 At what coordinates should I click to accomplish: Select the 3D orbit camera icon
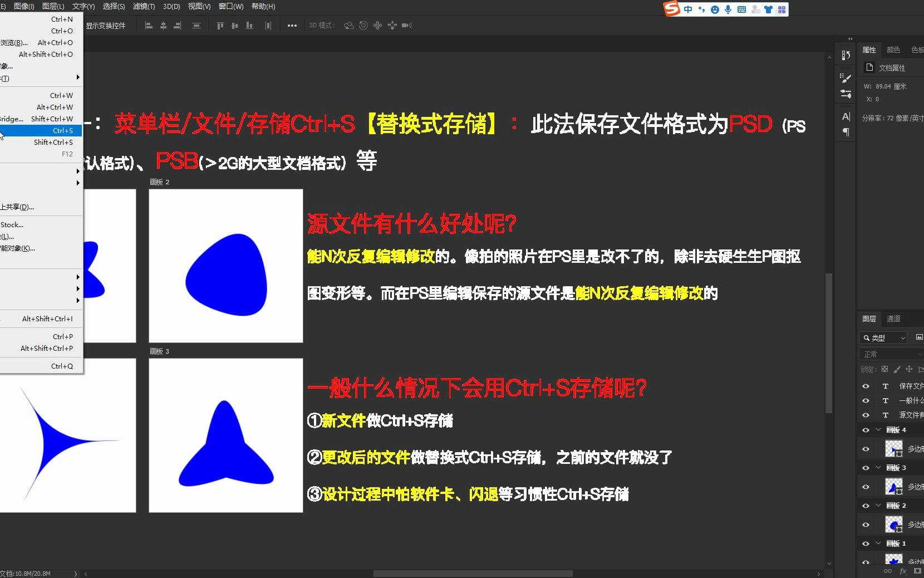[x=349, y=26]
